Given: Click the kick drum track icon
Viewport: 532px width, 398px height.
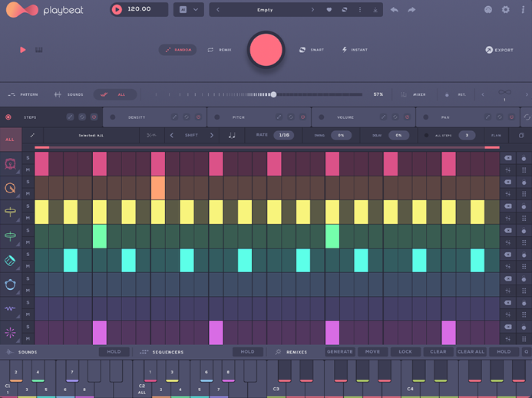Looking at the screenshot, I should pyautogui.click(x=11, y=164).
